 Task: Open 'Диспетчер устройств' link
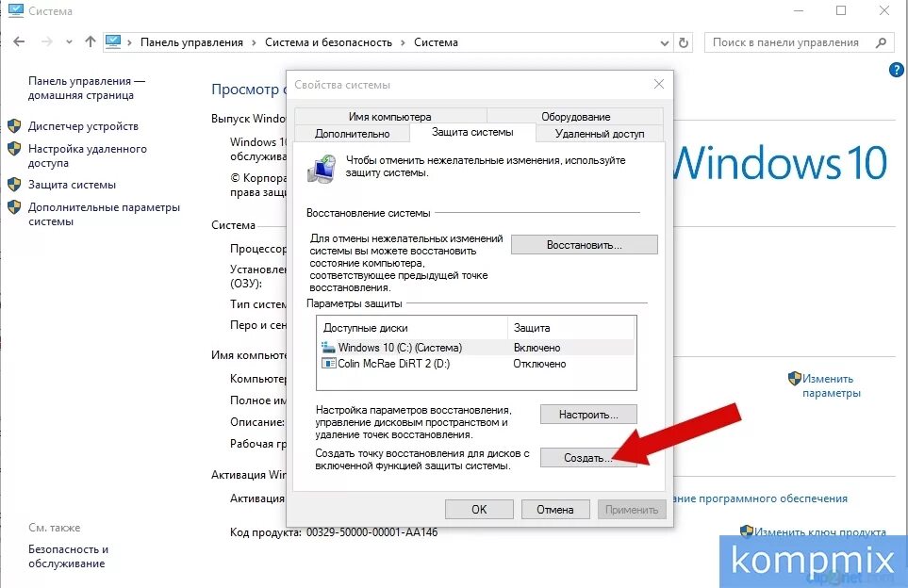(83, 126)
